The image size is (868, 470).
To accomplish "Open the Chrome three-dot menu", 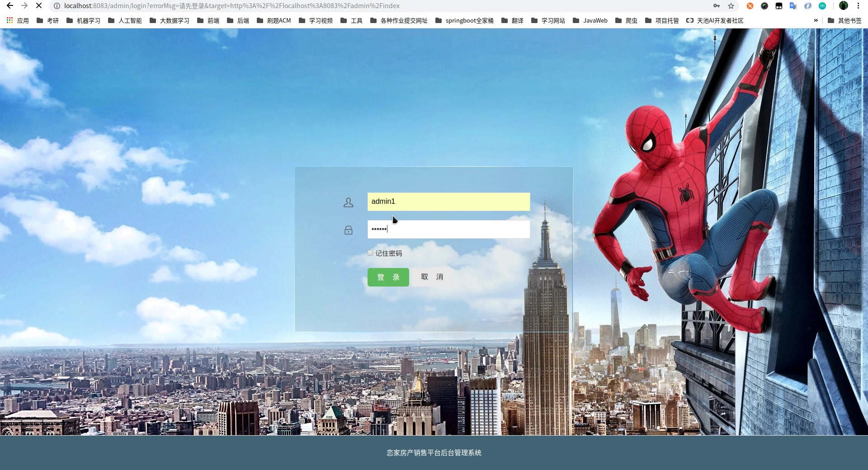I will pos(858,6).
